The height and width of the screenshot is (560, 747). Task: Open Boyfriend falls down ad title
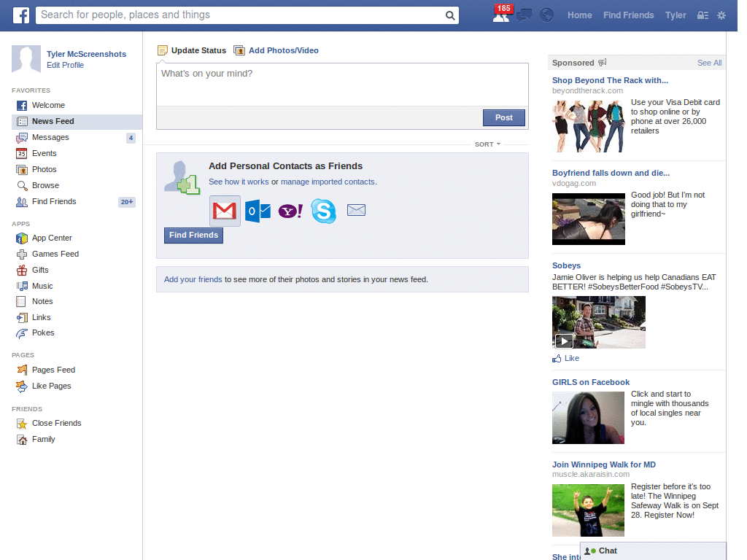(x=611, y=173)
